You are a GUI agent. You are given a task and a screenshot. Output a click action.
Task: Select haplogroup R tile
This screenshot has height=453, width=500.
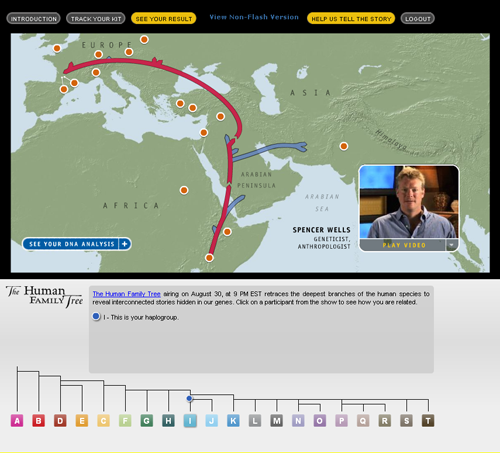point(385,421)
